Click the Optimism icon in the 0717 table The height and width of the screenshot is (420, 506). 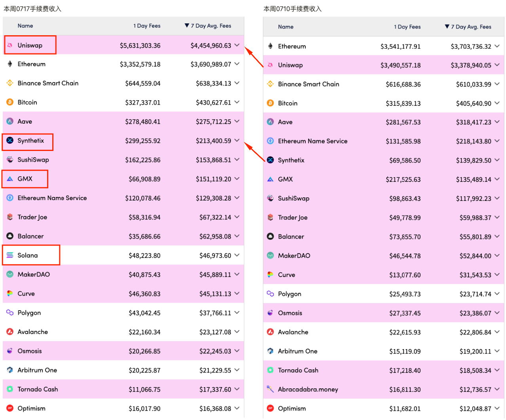point(10,408)
